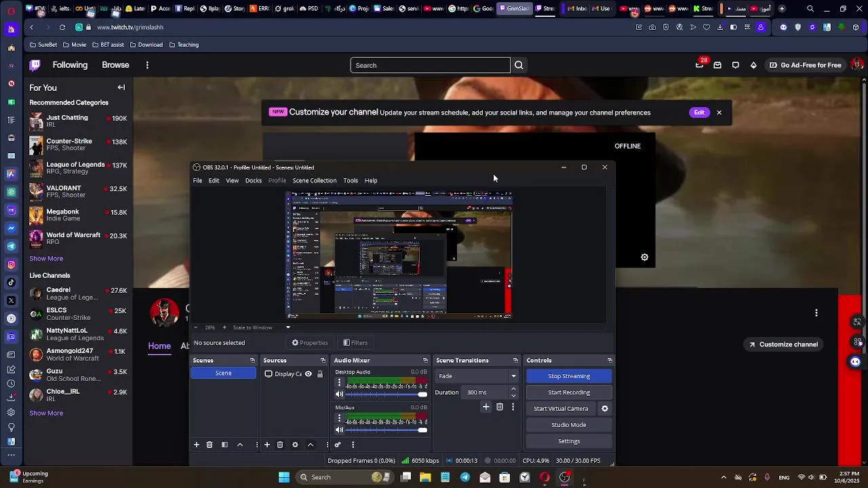Open channel three-dot options menu on Twitch
This screenshot has width=868, height=488.
click(816, 312)
